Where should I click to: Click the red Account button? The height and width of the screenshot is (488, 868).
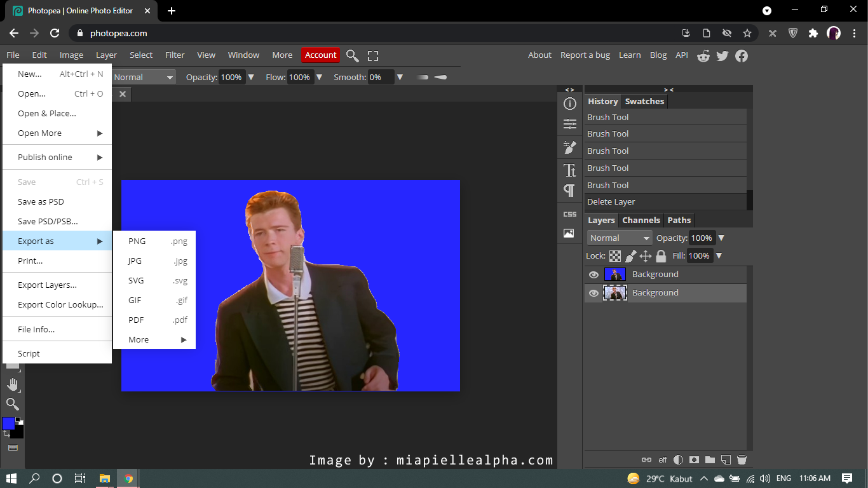tap(321, 55)
